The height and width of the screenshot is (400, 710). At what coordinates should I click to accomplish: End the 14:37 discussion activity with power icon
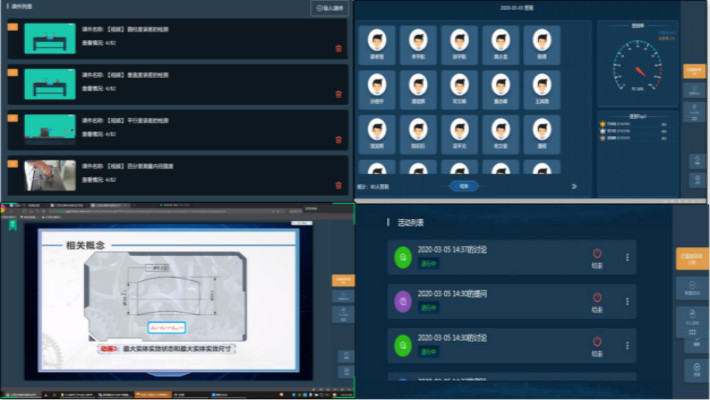tap(598, 256)
